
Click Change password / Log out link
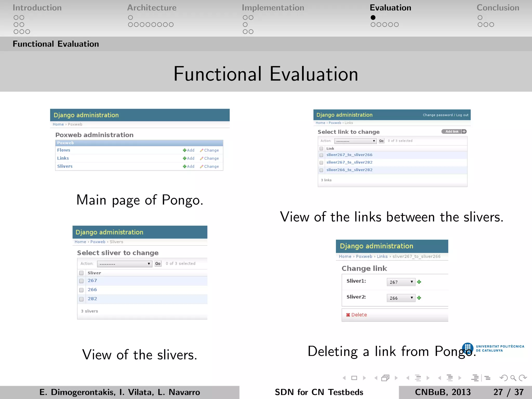[x=445, y=115]
